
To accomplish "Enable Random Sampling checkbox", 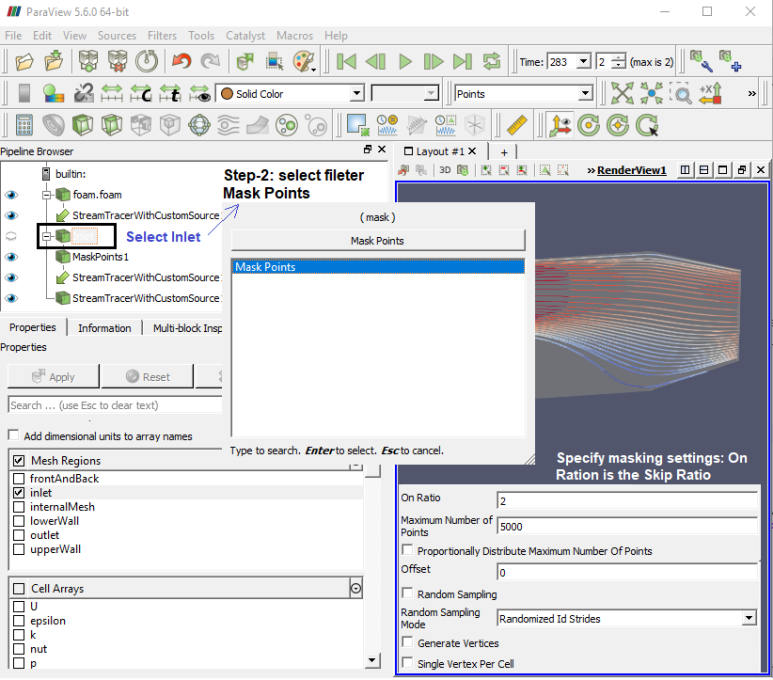I will pyautogui.click(x=408, y=593).
